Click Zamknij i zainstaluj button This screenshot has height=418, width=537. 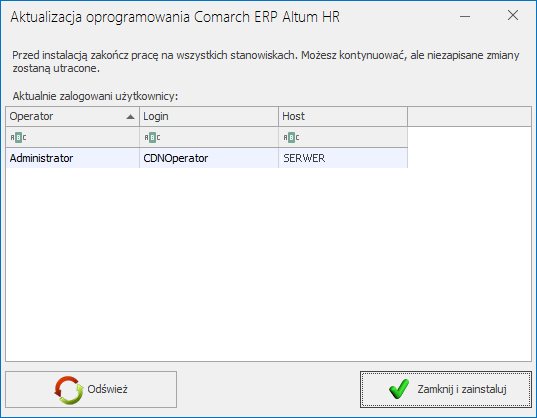click(x=446, y=390)
